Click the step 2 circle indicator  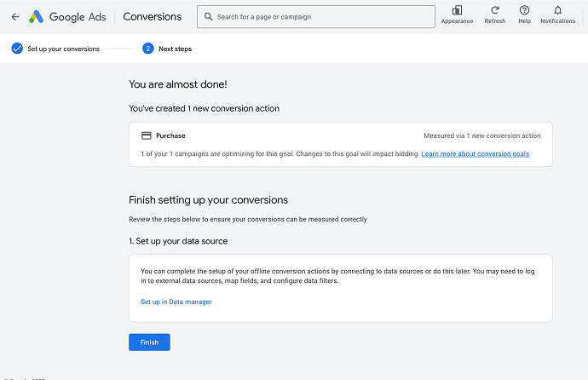pyautogui.click(x=148, y=49)
